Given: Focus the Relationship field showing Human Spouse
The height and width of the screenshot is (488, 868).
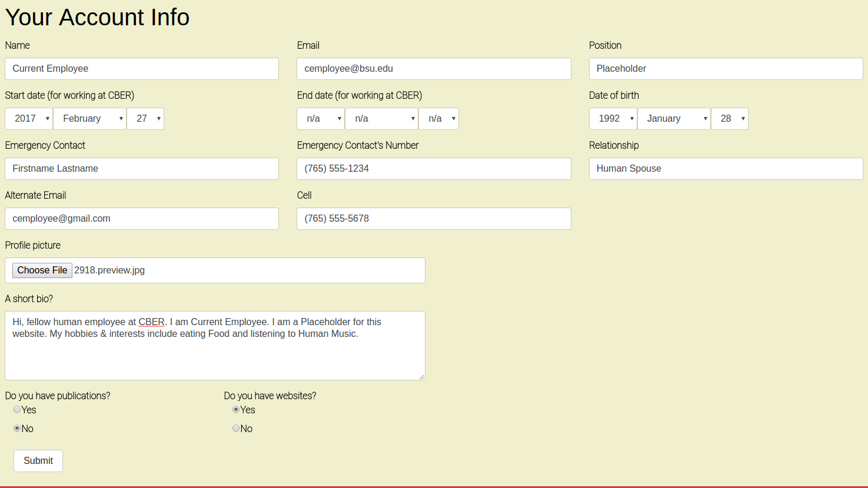Looking at the screenshot, I should pos(726,169).
